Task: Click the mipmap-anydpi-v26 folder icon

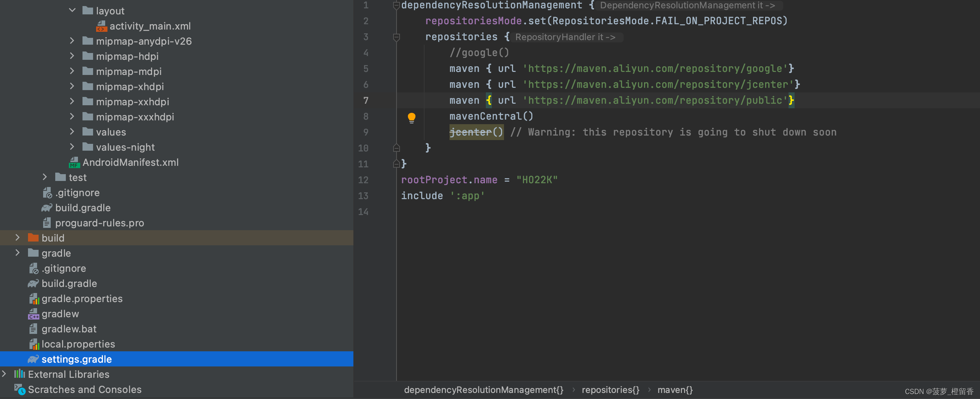Action: point(88,41)
